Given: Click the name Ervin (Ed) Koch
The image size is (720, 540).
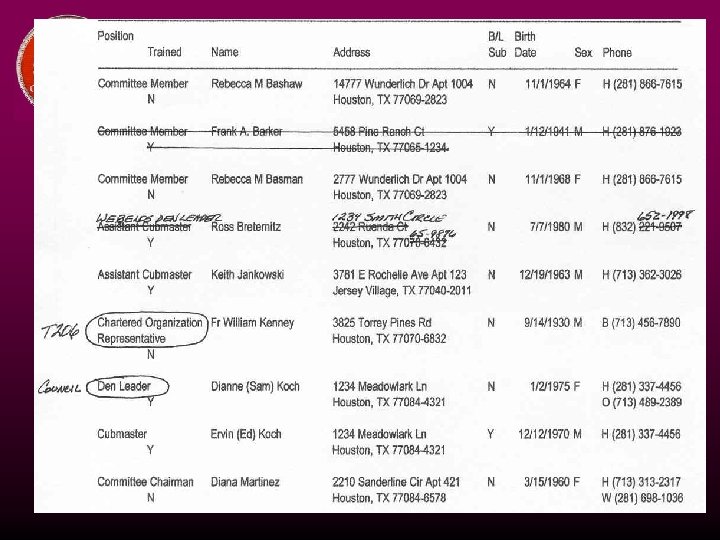Looking at the screenshot, I should 246,434.
